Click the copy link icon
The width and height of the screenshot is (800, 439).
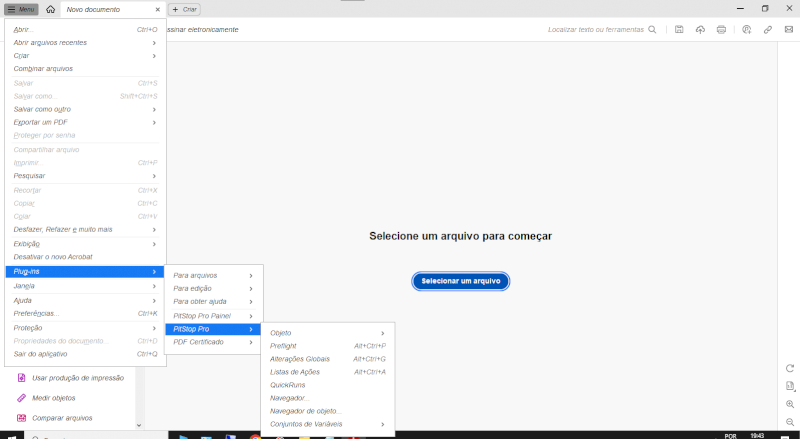tap(767, 30)
